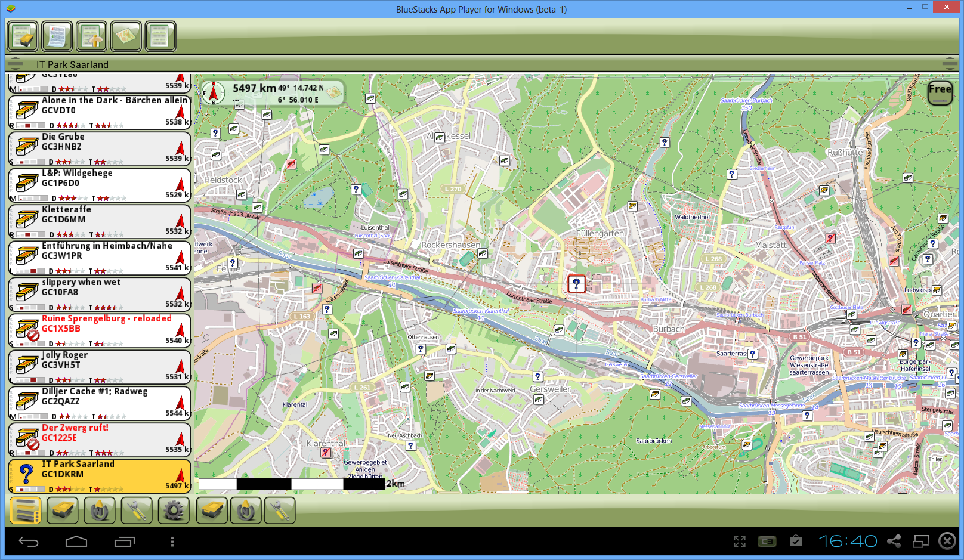This screenshot has width=964, height=560.
Task: Click the red cache marker beside Klarenthal label
Action: [x=326, y=453]
